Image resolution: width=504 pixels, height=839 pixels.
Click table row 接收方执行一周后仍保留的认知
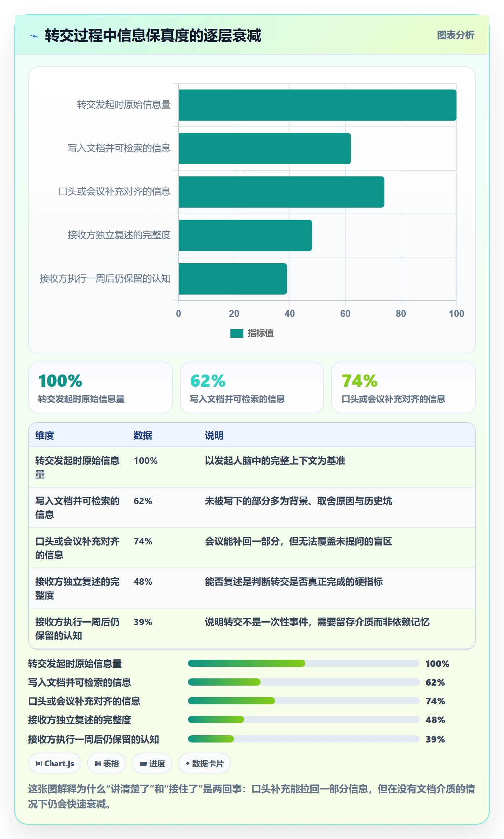tap(252, 628)
